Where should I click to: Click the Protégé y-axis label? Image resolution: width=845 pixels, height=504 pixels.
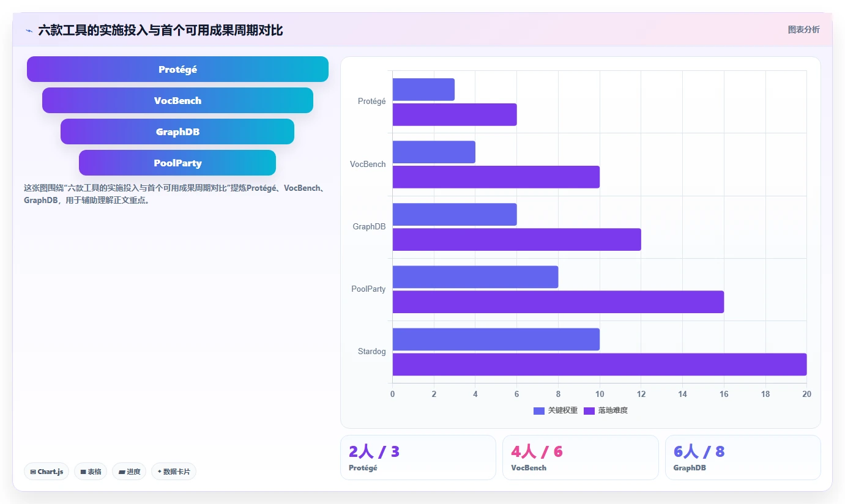point(372,102)
